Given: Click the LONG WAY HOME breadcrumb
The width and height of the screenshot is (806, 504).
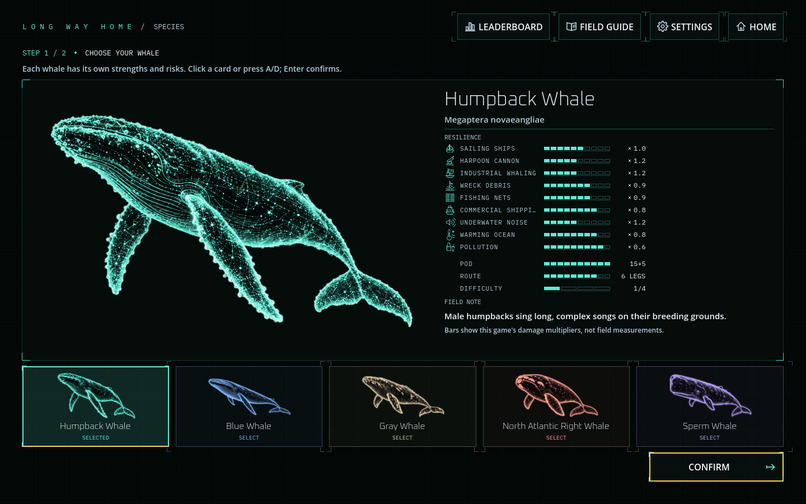Looking at the screenshot, I should (x=77, y=27).
